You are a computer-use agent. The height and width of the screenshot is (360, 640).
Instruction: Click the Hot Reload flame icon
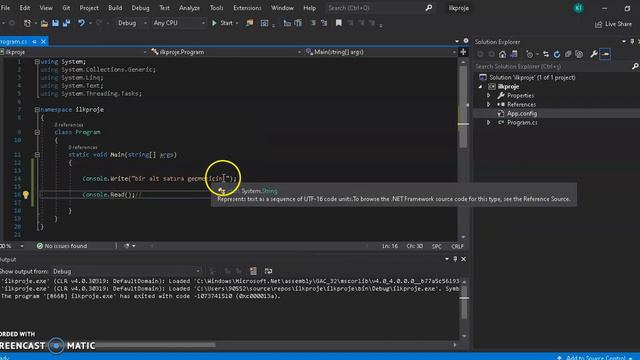tap(249, 23)
